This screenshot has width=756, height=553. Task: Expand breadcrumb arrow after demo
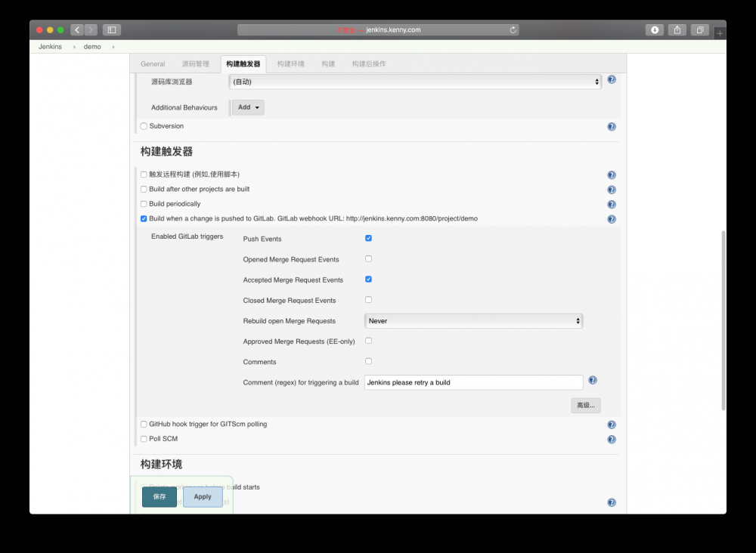[x=113, y=47]
